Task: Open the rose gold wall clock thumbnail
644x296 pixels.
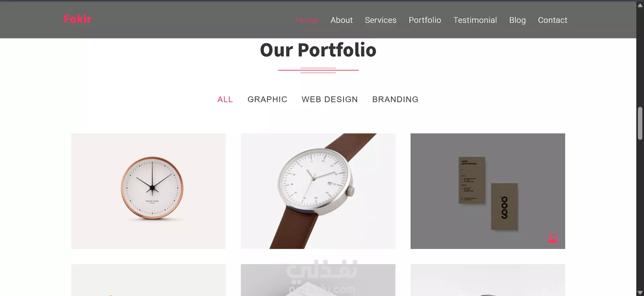Action: coord(148,191)
